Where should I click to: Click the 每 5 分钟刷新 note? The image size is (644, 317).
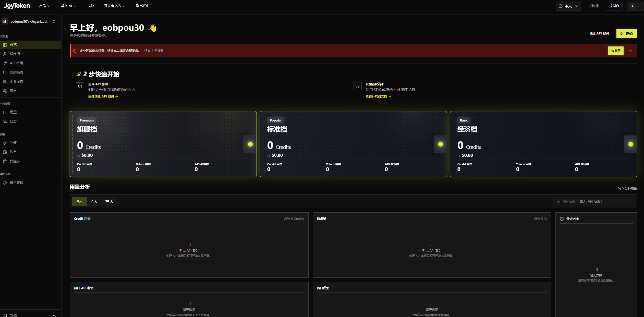click(x=627, y=188)
